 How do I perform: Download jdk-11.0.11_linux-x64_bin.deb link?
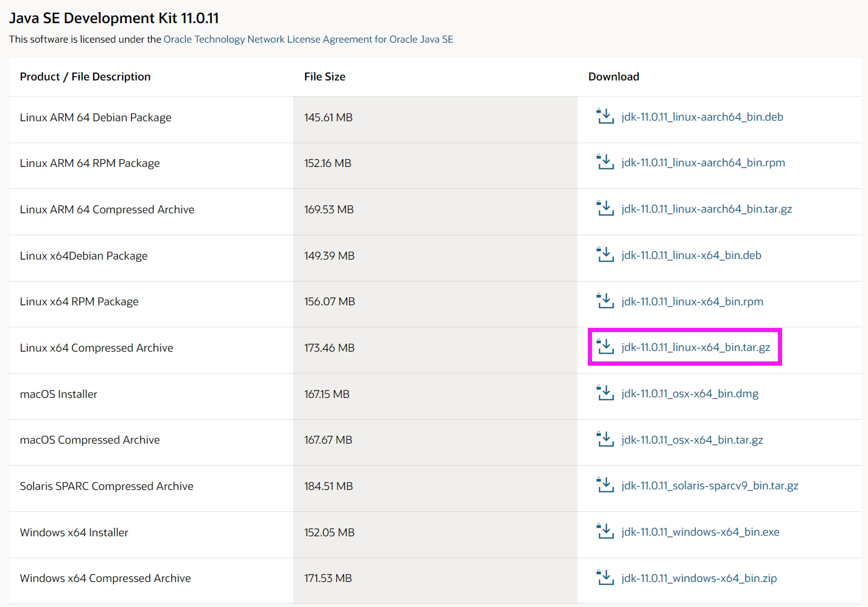(x=691, y=255)
